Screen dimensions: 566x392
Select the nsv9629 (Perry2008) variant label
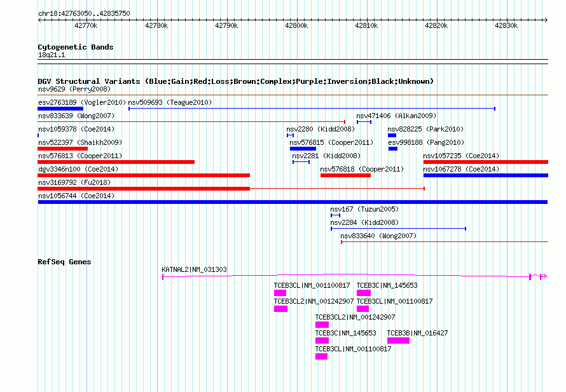[x=74, y=89]
